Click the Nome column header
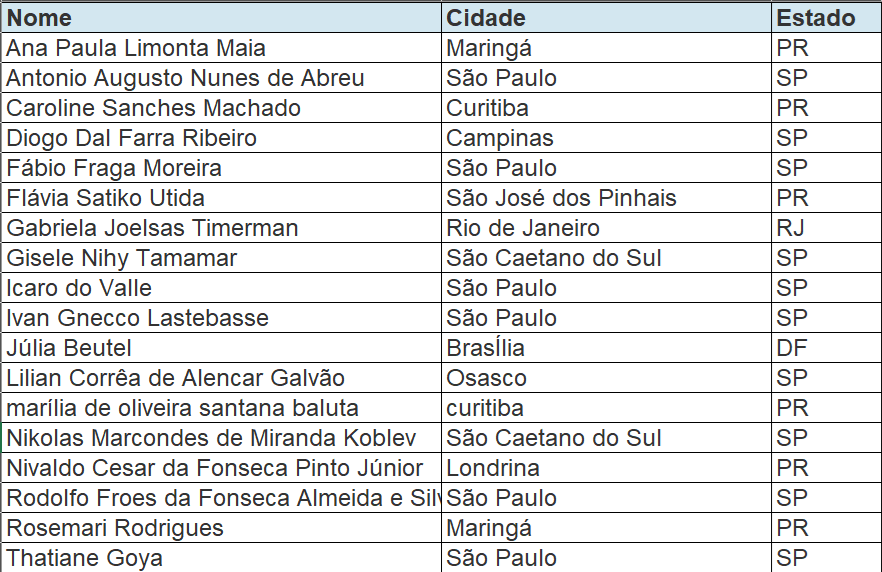882x572 pixels. point(40,18)
